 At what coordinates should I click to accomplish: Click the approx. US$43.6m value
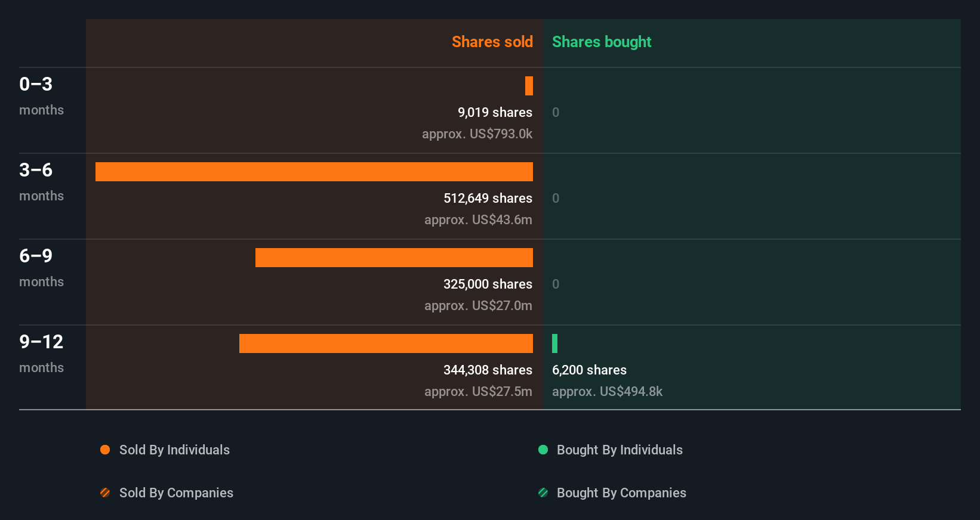[478, 220]
